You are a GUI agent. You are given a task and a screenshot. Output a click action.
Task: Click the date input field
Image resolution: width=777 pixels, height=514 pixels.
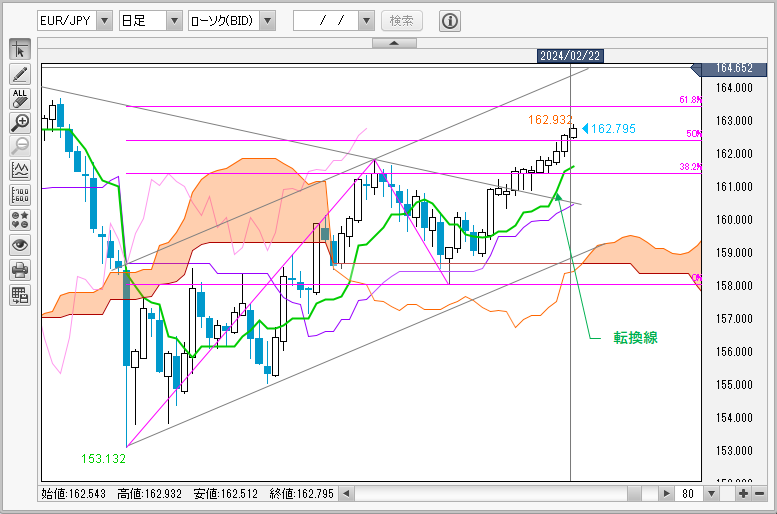coord(326,21)
